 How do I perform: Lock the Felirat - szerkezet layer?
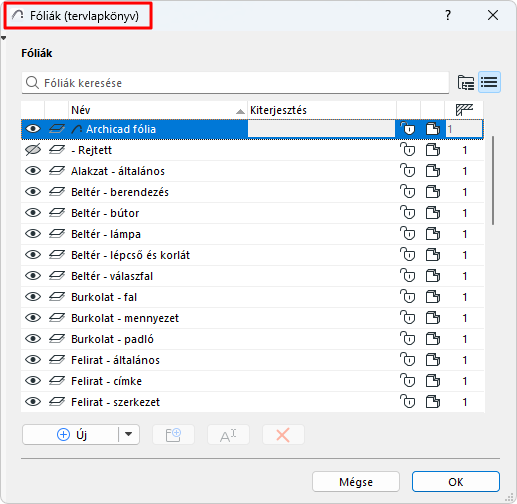pyautogui.click(x=408, y=402)
